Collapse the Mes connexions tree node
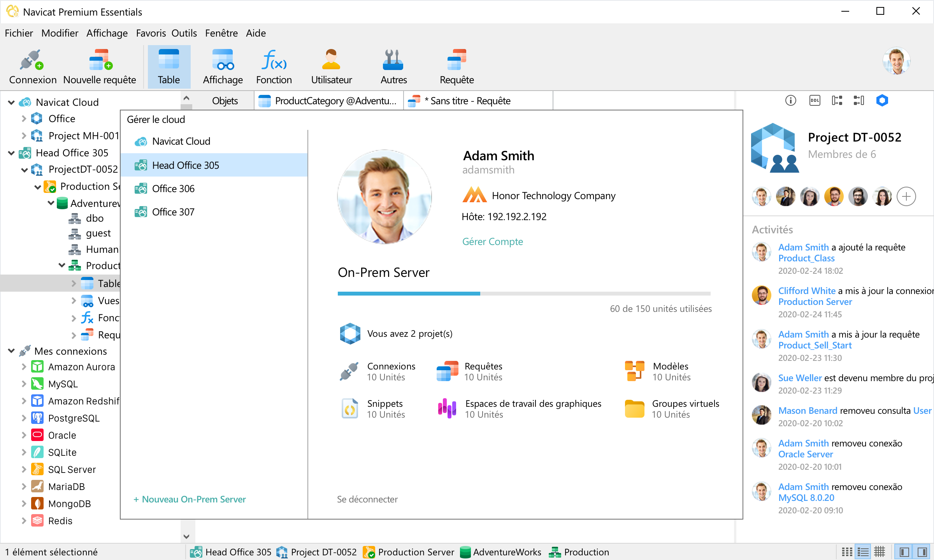 click(x=11, y=351)
